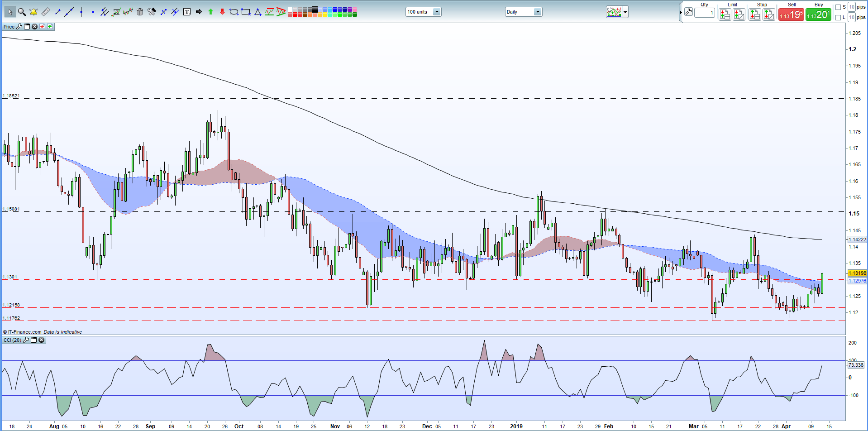The width and height of the screenshot is (868, 431).
Task: Click the current price 1.13198 axis tag
Action: pos(857,273)
